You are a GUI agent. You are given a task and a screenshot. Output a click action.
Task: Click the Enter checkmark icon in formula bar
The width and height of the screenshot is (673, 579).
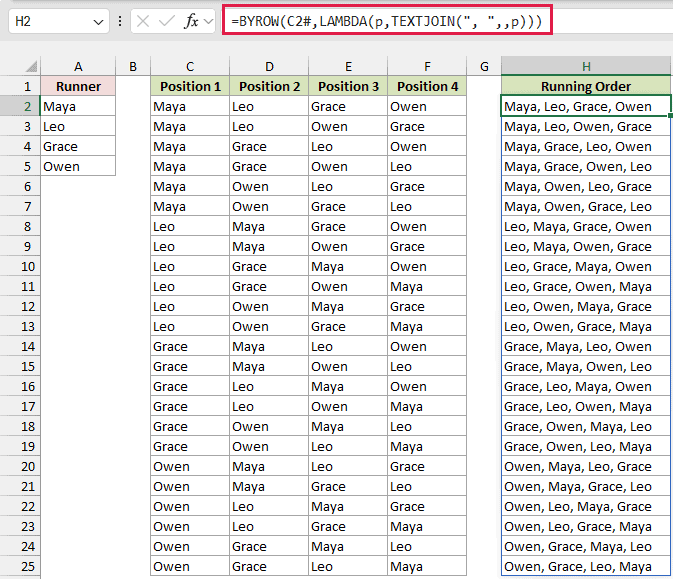(167, 21)
